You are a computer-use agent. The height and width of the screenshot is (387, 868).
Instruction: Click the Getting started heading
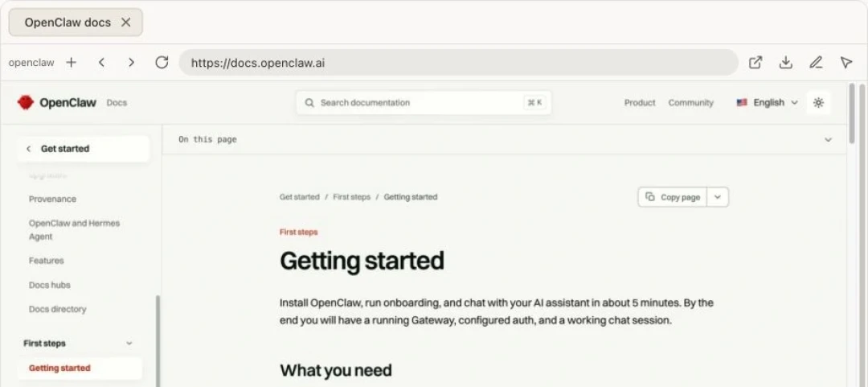362,261
